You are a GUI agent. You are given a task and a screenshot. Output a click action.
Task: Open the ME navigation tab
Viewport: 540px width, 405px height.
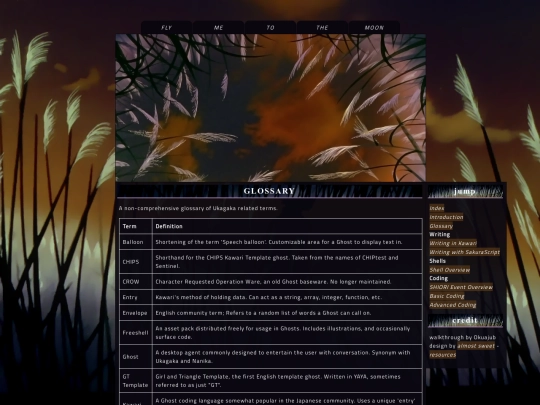[219, 28]
